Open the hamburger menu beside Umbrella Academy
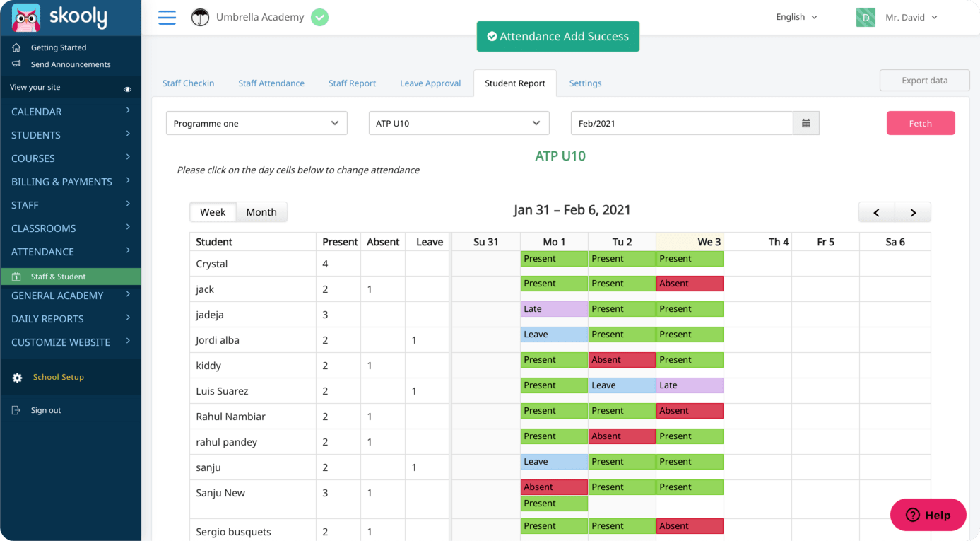The width and height of the screenshot is (980, 541). click(167, 18)
